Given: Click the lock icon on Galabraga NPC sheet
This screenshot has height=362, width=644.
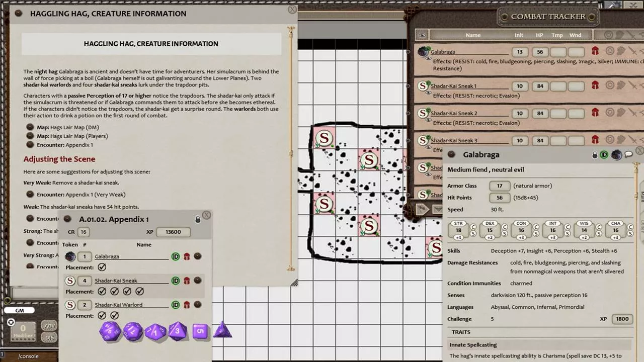Looking at the screenshot, I should 595,155.
